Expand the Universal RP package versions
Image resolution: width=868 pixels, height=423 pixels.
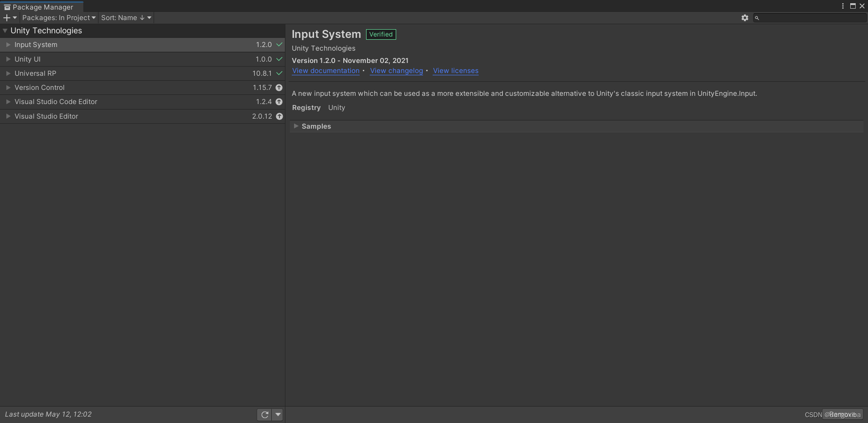click(8, 73)
